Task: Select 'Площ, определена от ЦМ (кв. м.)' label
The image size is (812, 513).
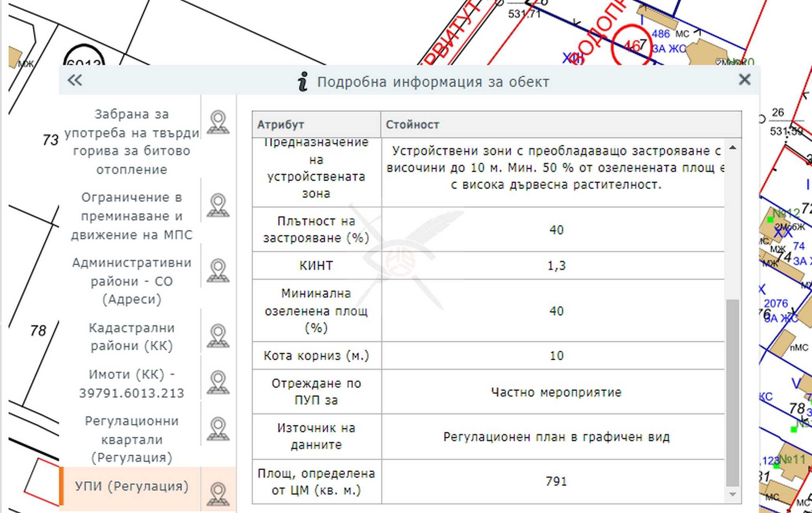Action: click(316, 481)
